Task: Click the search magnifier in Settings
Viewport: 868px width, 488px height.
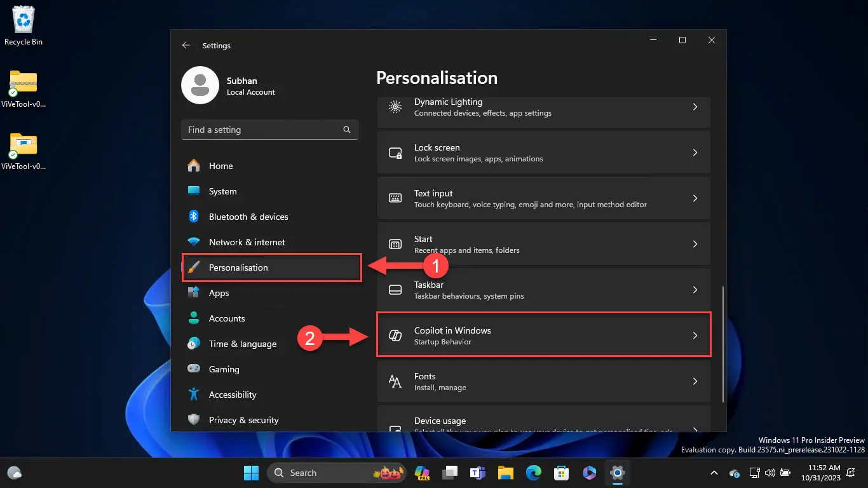Action: point(347,130)
